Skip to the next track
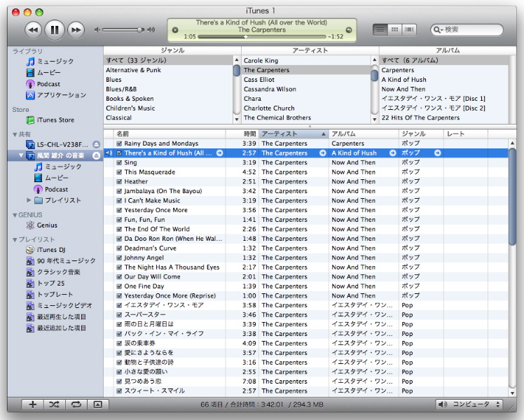Image resolution: width=524 pixels, height=420 pixels. coord(75,29)
